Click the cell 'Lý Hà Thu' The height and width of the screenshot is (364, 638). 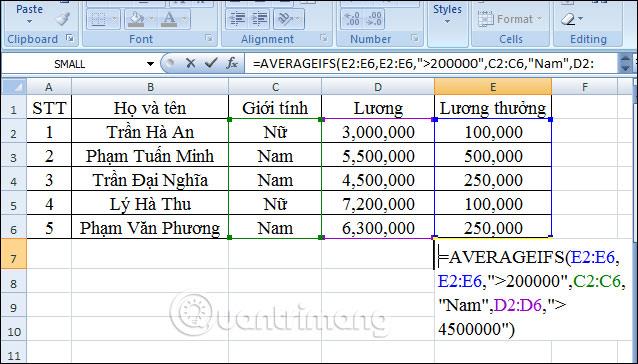[x=150, y=203]
